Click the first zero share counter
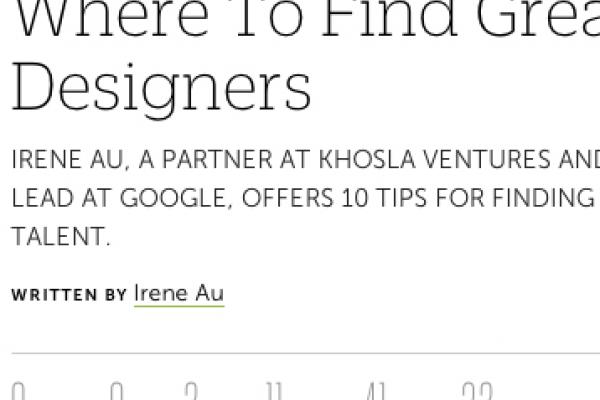The width and height of the screenshot is (600, 400). point(18,390)
